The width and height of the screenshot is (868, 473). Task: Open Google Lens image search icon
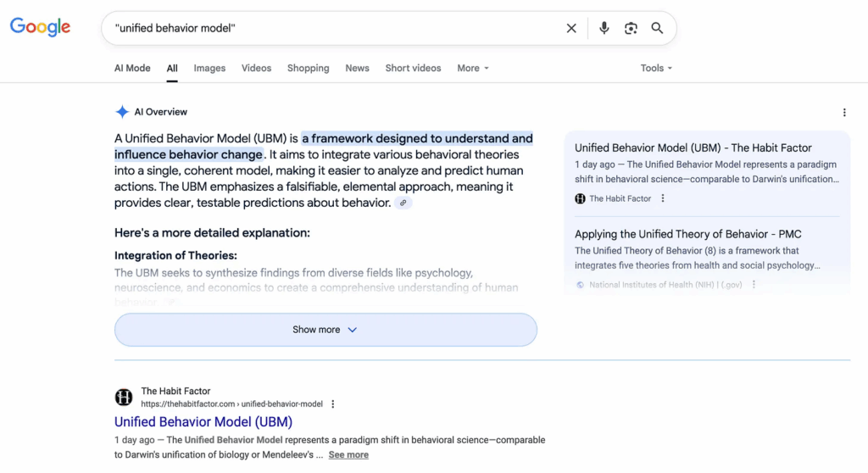[631, 28]
